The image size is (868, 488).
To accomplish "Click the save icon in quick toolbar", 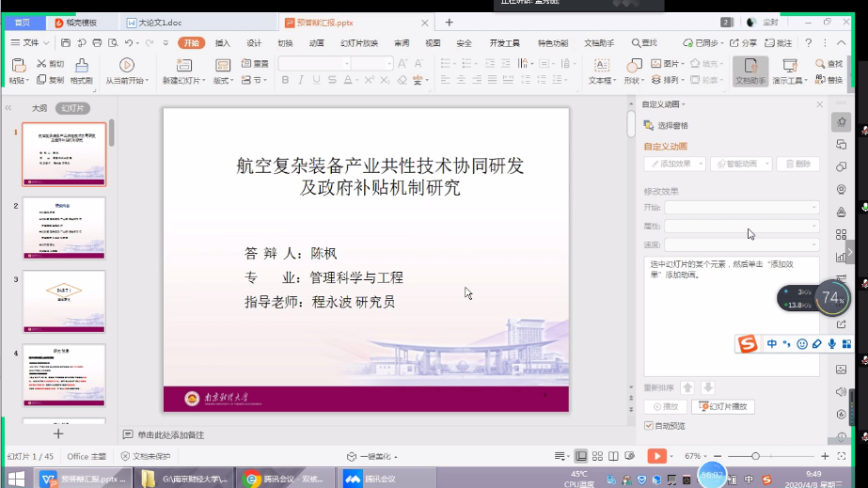I will coord(66,42).
